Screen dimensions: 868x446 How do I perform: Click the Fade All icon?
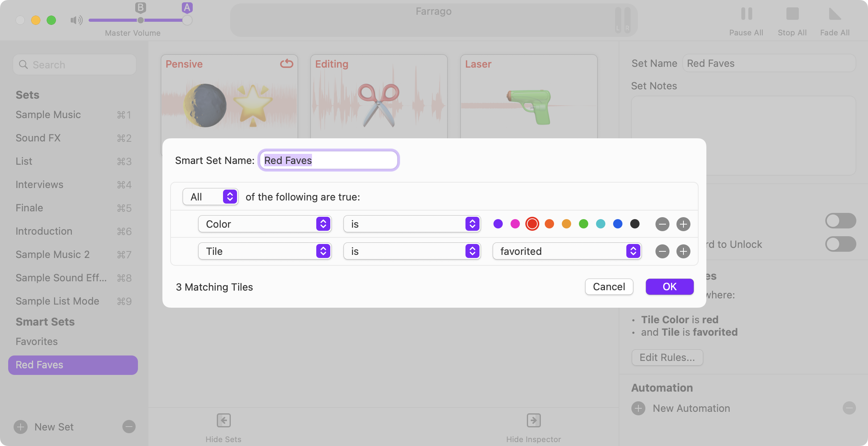[x=835, y=14]
